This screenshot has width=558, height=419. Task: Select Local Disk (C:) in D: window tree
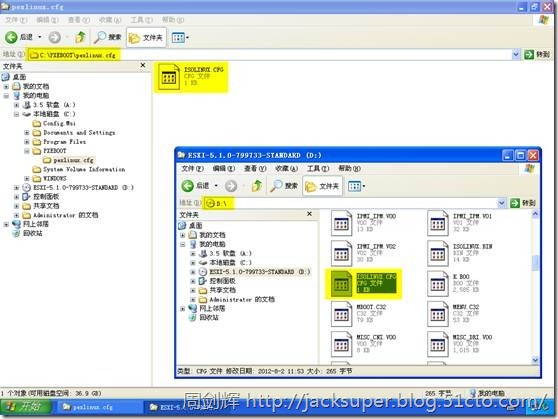click(x=225, y=263)
